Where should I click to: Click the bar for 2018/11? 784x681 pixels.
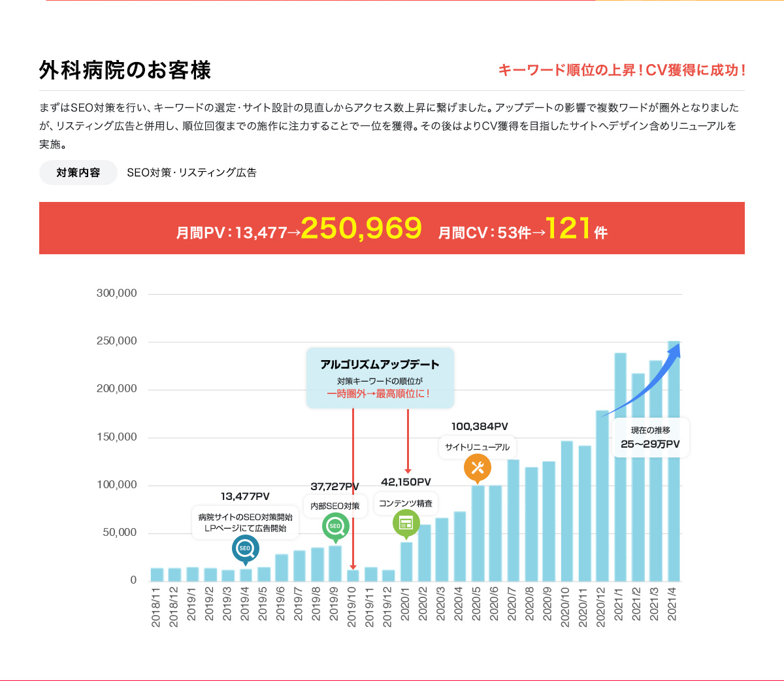(x=157, y=574)
